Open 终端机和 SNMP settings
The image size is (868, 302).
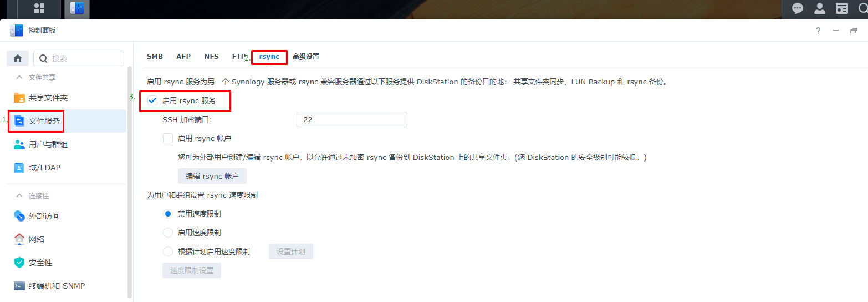tap(57, 286)
